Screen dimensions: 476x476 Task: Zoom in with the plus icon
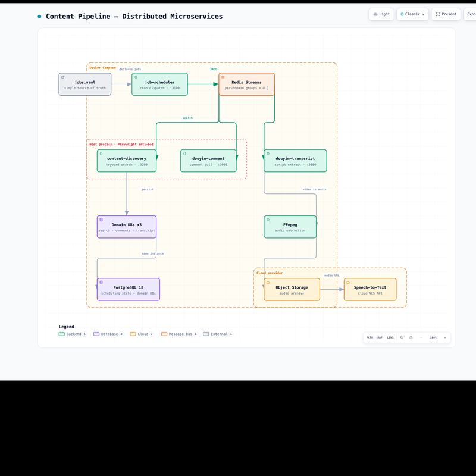pyautogui.click(x=445, y=337)
